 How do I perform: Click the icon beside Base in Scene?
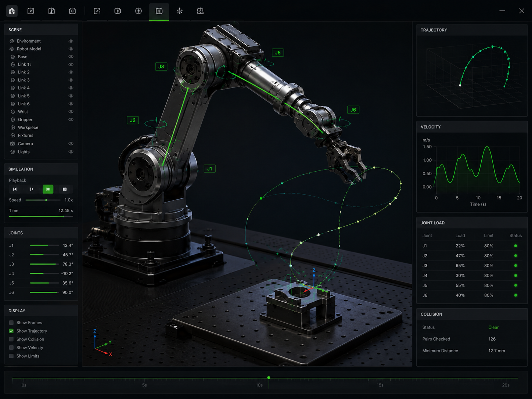pos(12,57)
